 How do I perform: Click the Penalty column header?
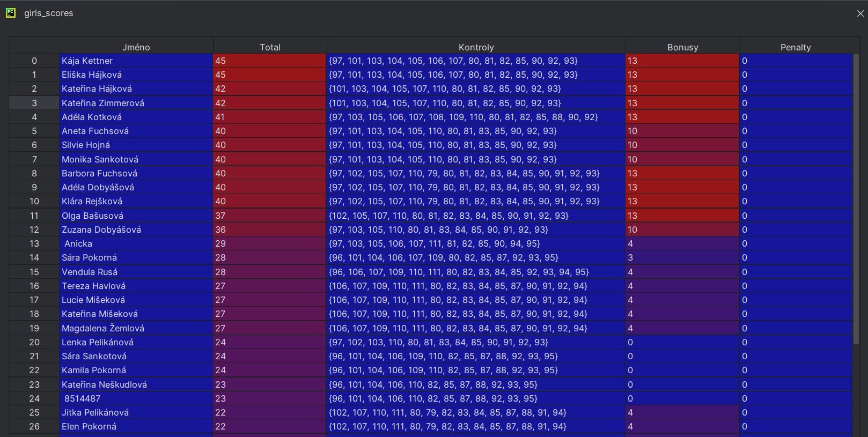coord(796,47)
